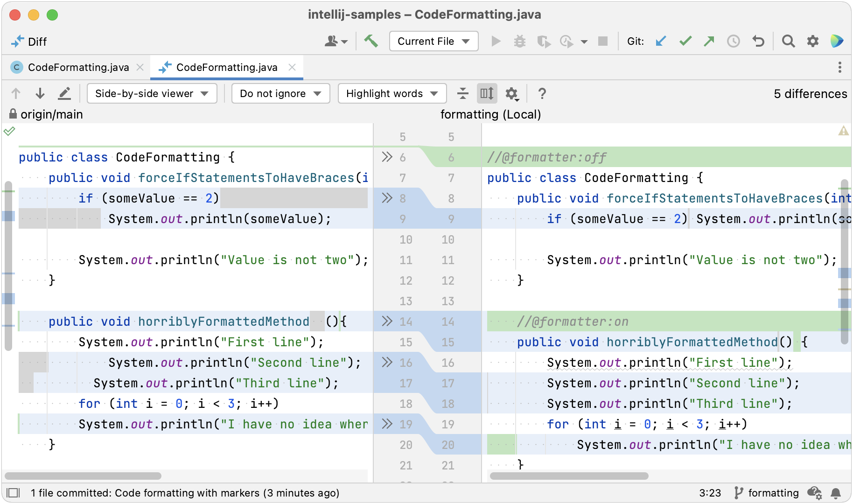Jump to source with pencil icon
This screenshot has height=504, width=853.
coord(64,93)
